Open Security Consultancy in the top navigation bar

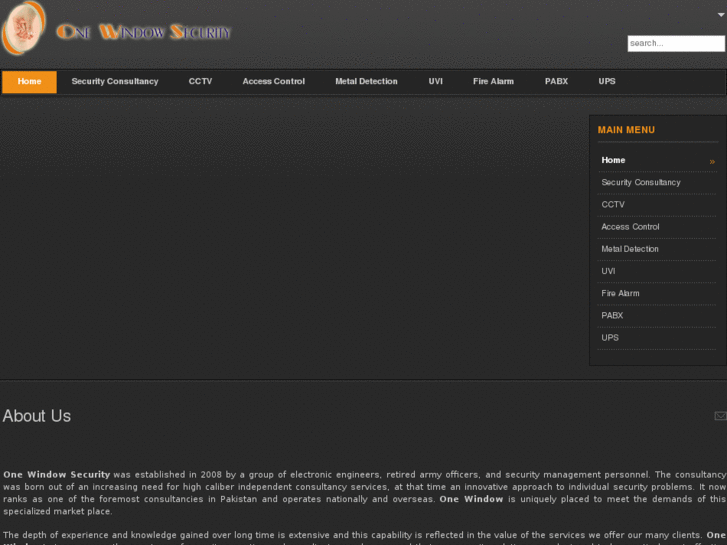coord(115,82)
